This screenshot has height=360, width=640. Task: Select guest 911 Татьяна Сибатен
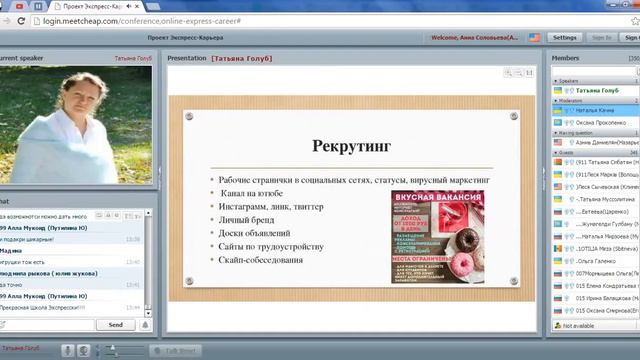coord(596,162)
